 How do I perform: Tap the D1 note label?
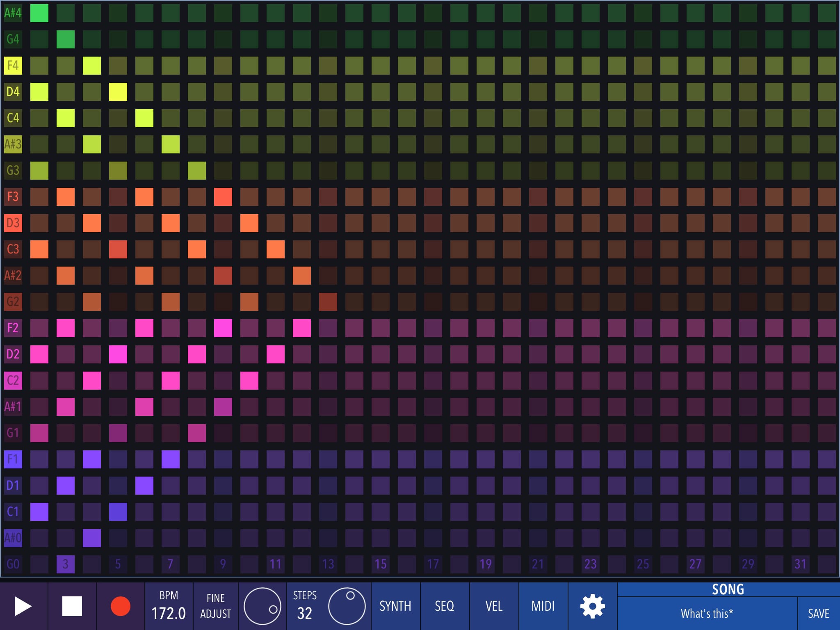tap(13, 486)
